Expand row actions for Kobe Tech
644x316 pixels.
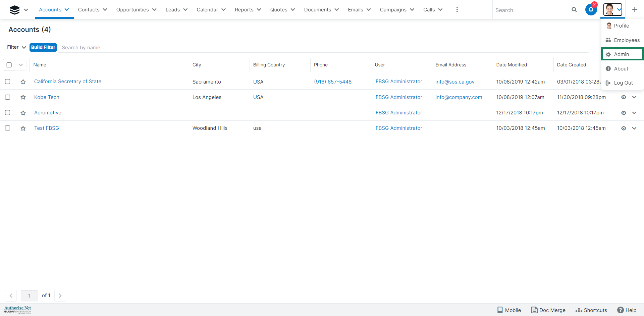tap(634, 97)
